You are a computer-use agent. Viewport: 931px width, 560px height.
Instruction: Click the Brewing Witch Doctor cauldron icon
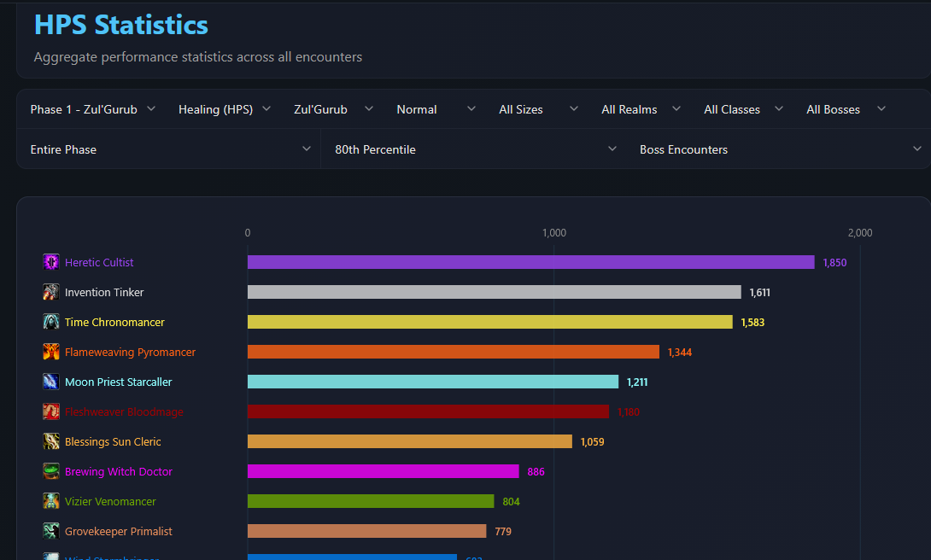point(51,471)
